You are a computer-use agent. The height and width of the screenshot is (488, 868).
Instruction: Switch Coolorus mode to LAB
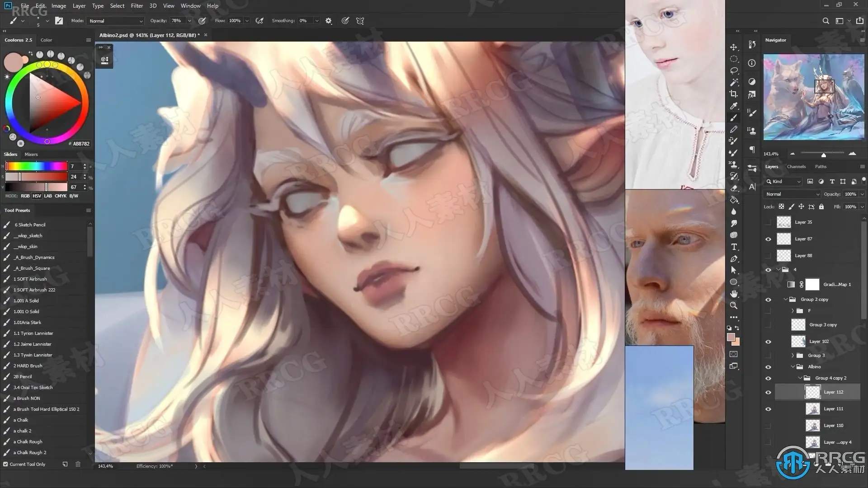48,196
